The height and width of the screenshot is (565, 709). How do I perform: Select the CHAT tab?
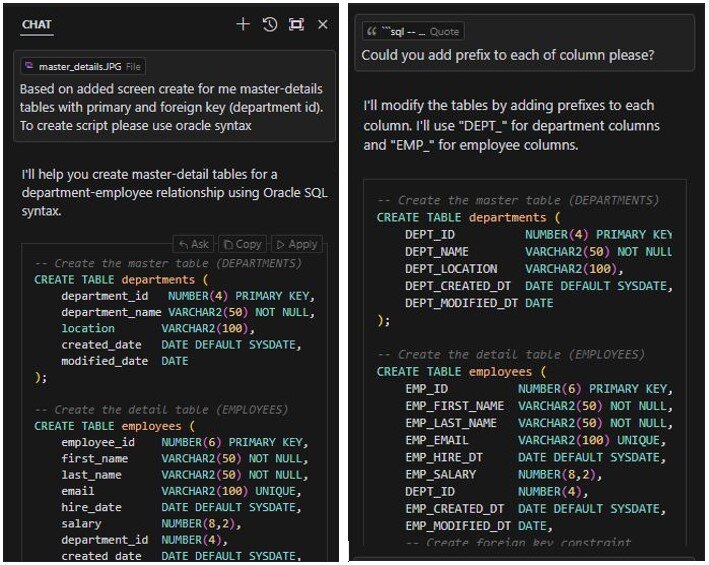[x=37, y=24]
